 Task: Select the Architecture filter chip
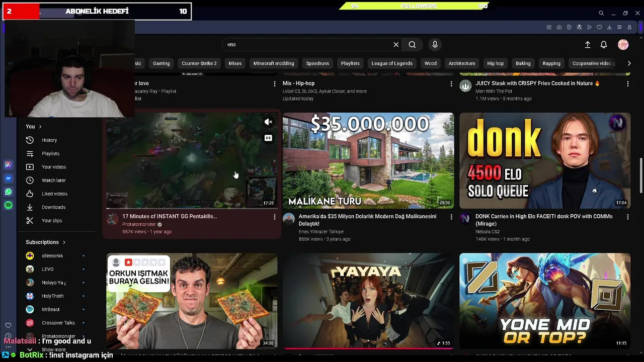(x=462, y=63)
